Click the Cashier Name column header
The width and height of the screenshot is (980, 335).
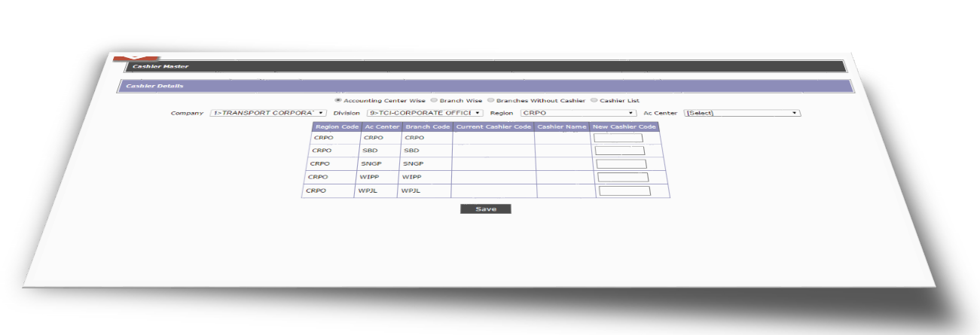click(562, 126)
